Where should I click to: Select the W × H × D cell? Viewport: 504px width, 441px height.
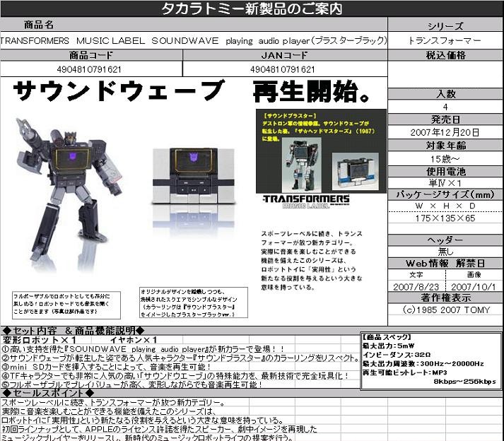445,206
